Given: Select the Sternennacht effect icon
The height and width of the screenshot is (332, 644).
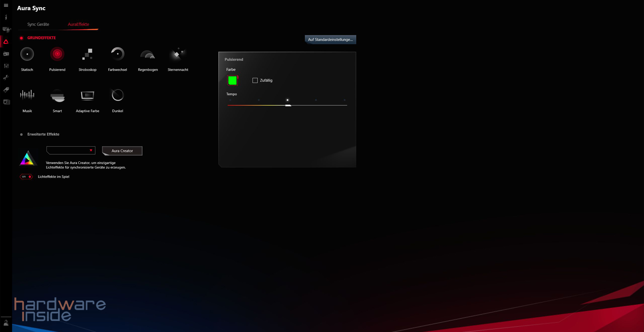Looking at the screenshot, I should [178, 54].
